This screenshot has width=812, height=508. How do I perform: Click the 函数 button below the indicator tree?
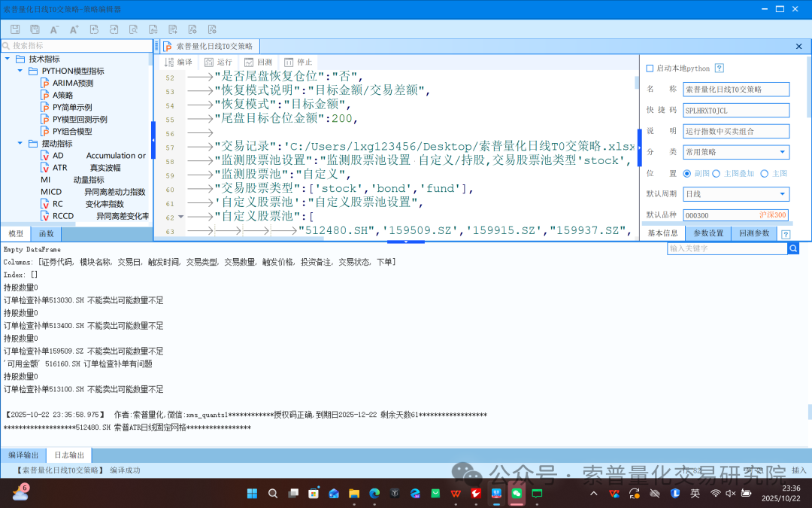(x=45, y=233)
